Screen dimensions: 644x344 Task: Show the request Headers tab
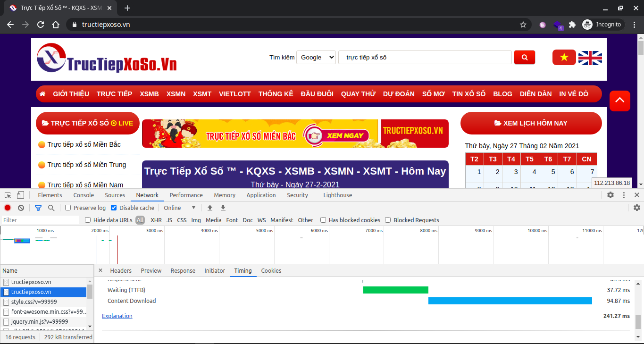pyautogui.click(x=121, y=270)
